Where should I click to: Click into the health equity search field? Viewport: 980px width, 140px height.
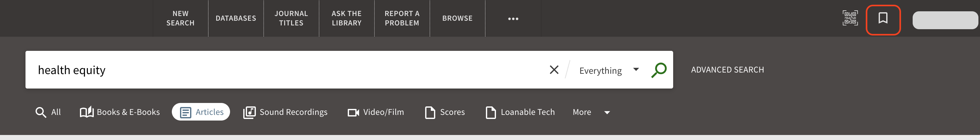tap(285, 70)
